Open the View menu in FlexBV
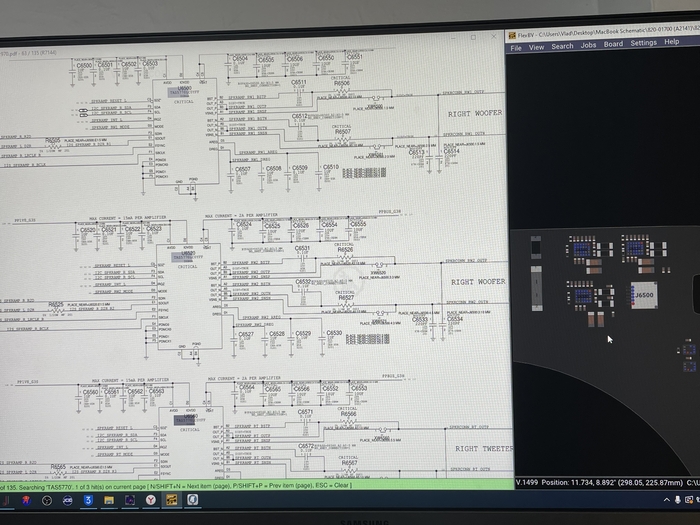This screenshot has width=700, height=525. pyautogui.click(x=536, y=47)
